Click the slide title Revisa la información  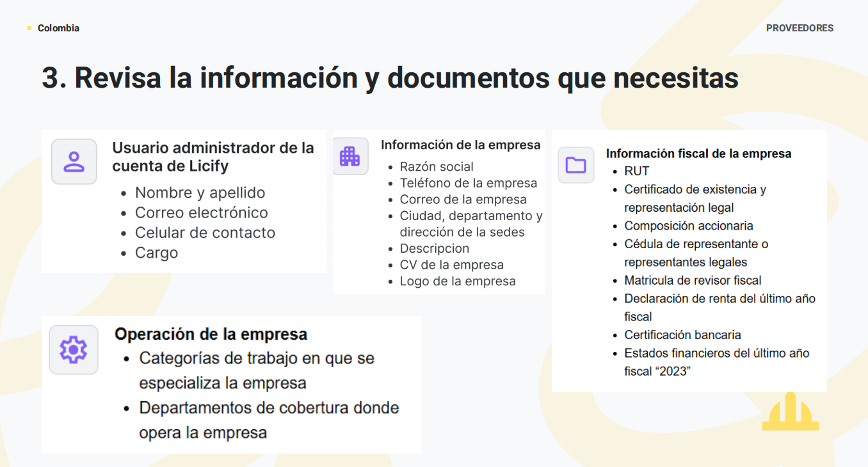click(390, 77)
